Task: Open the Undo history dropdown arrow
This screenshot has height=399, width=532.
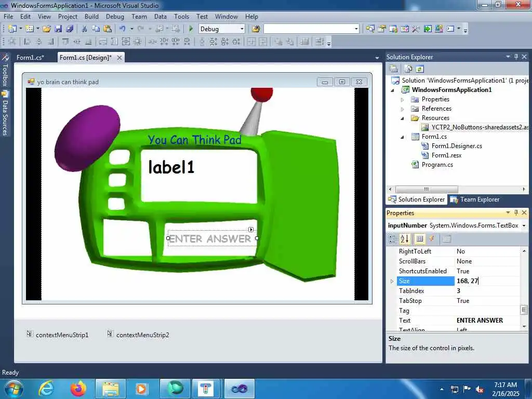Action: (131, 29)
